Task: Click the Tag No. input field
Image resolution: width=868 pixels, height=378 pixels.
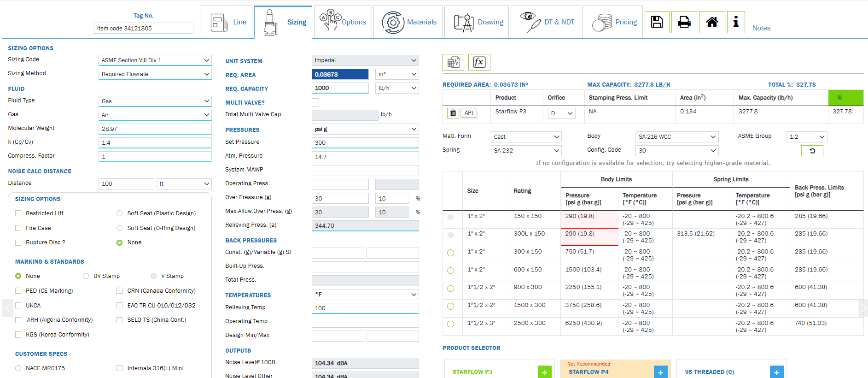Action: (x=144, y=28)
